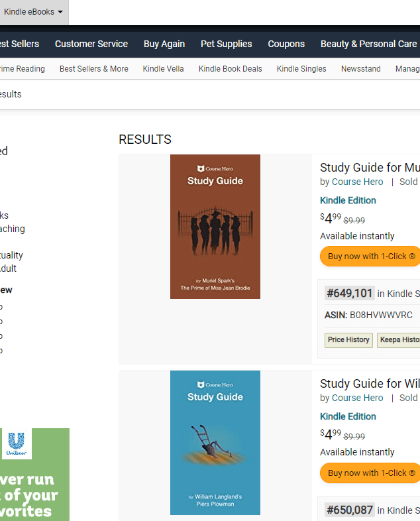Open the Coupons page link

point(286,44)
